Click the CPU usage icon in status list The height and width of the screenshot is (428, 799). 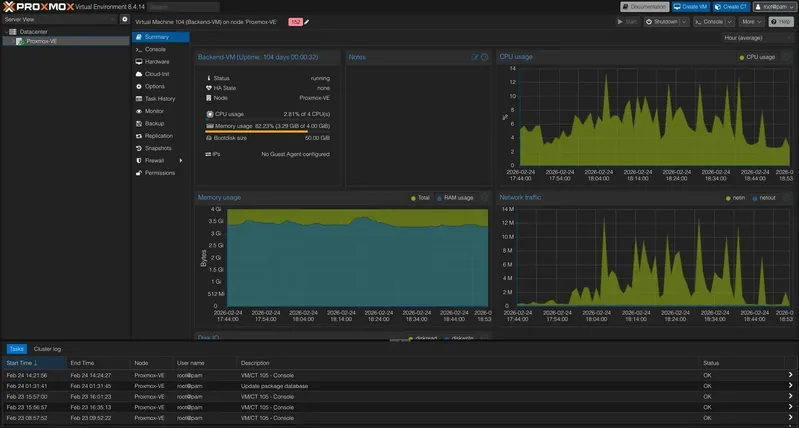pos(210,114)
